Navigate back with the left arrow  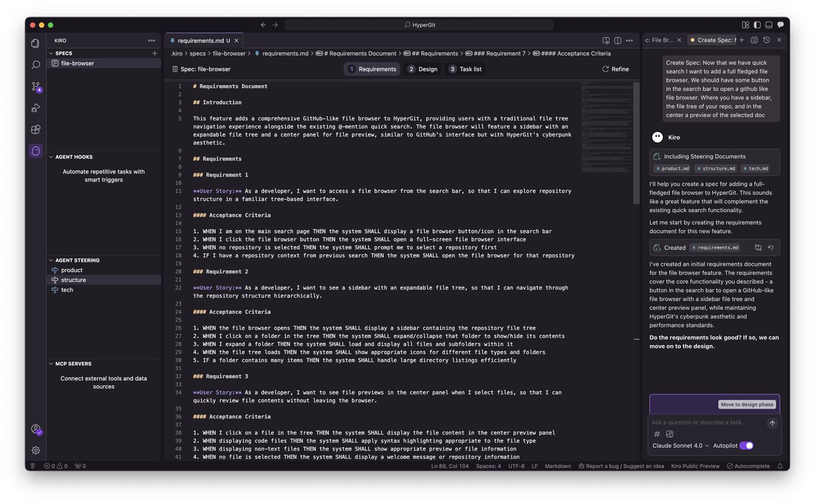point(264,24)
